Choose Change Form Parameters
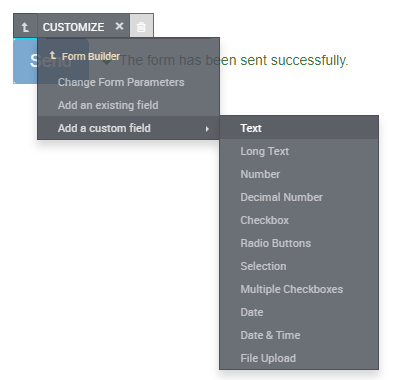This screenshot has height=380, width=394. 121,82
